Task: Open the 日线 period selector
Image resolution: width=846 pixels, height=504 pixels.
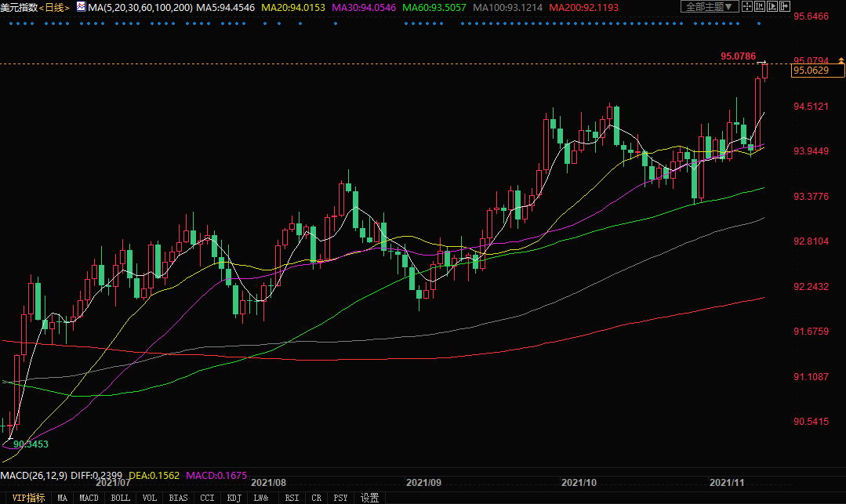Action: coord(54,7)
